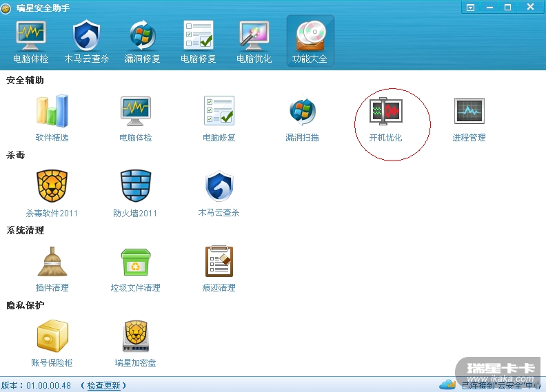Go to the 电脑优化 toolbar tab

coord(254,42)
